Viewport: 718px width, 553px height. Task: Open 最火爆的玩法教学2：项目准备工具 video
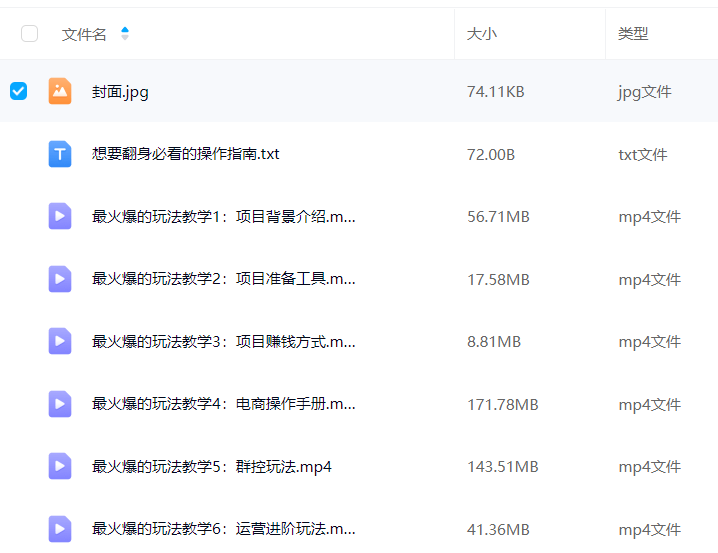pyautogui.click(x=223, y=279)
